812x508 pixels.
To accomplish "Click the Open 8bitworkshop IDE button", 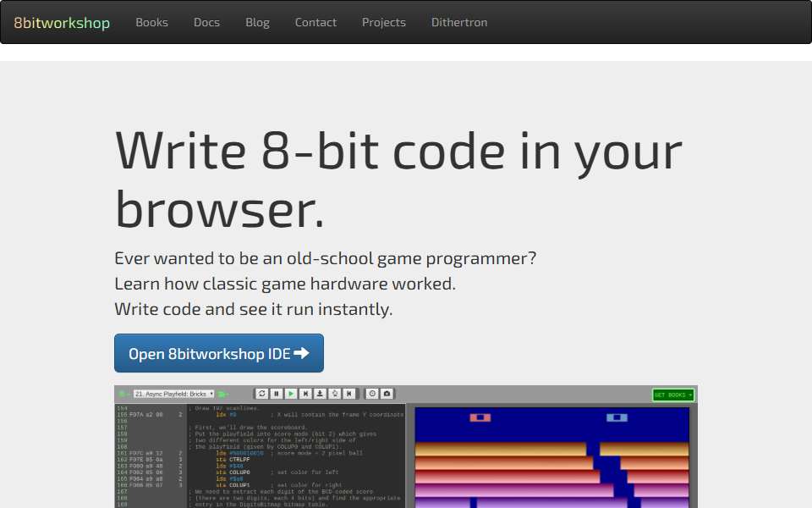I will pyautogui.click(x=219, y=353).
